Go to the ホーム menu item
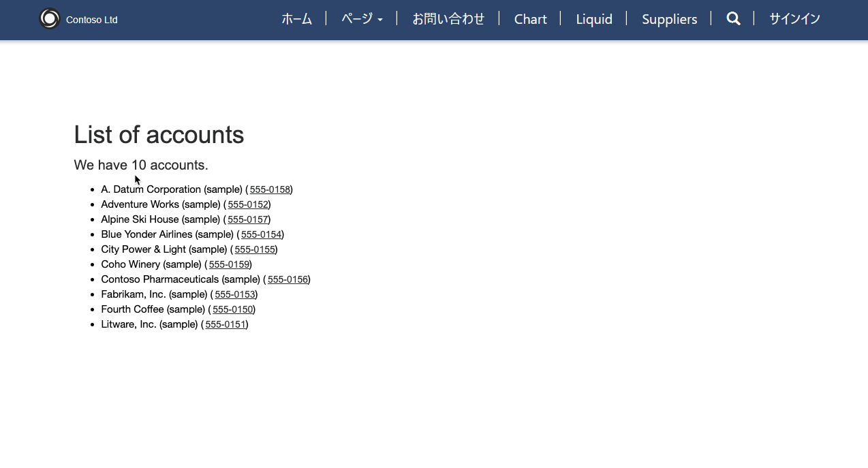Screen dimensions: 868x468 click(297, 19)
